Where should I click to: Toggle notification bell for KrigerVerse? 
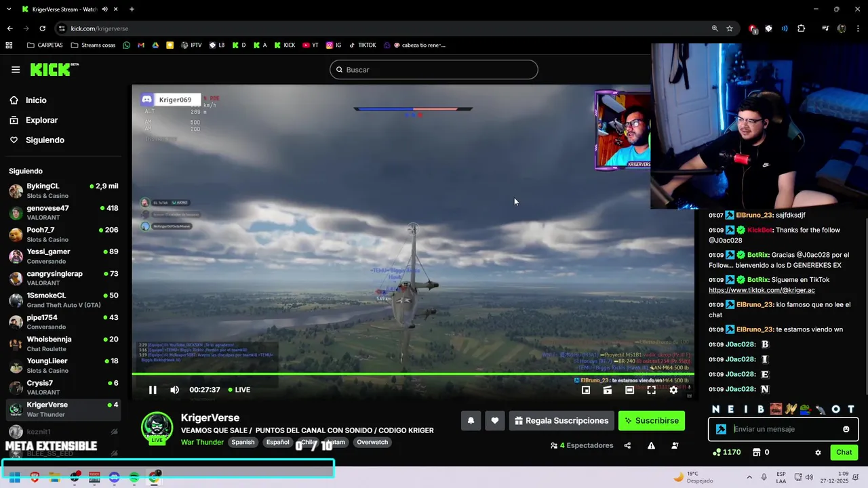pos(471,421)
